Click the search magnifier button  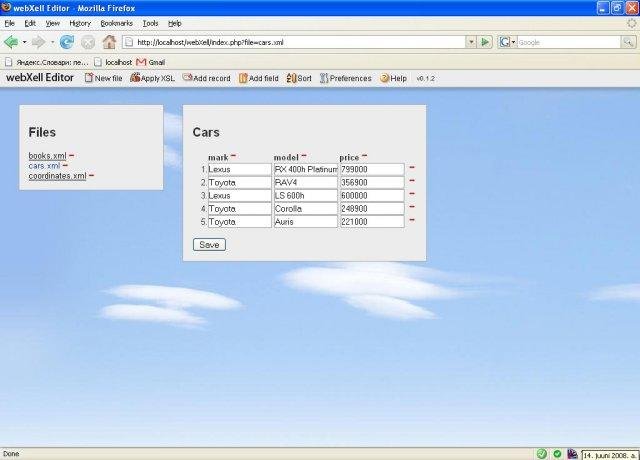pos(628,42)
